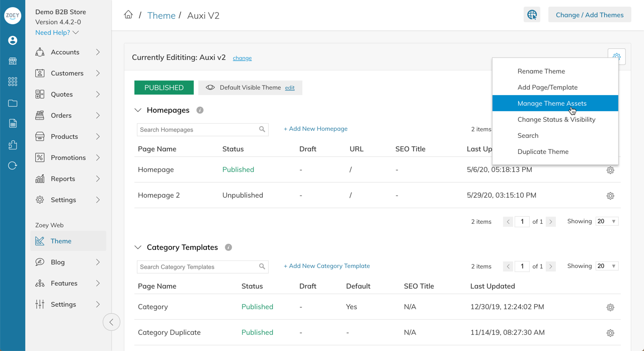Click the Change / Add Themes button
Viewport: 644px width, 351px height.
590,15
